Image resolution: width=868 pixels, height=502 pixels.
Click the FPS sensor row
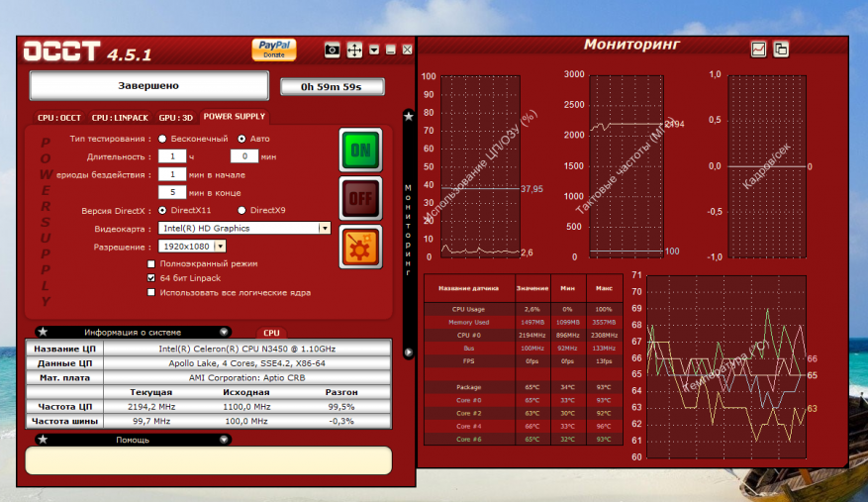coord(524,361)
